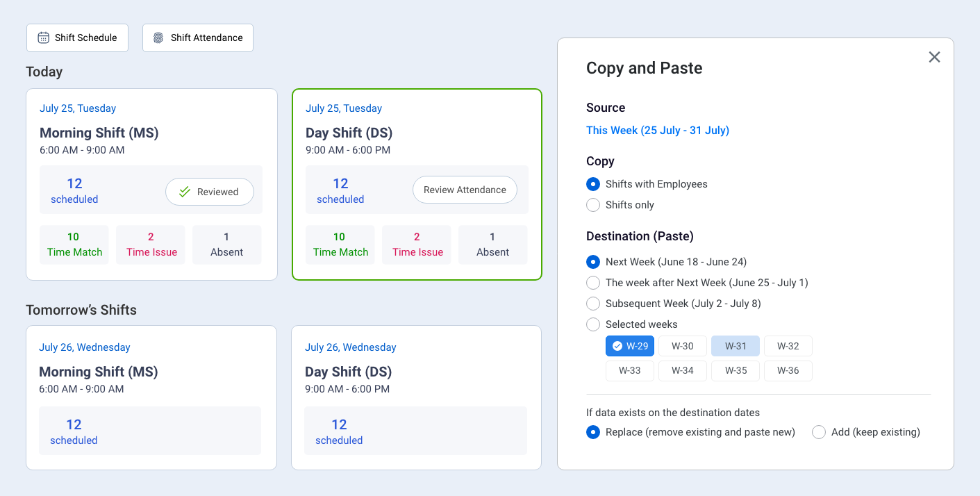Screen dimensions: 980x496
Task: Click the green checkmark icon on Reviewed
Action: coord(185,192)
